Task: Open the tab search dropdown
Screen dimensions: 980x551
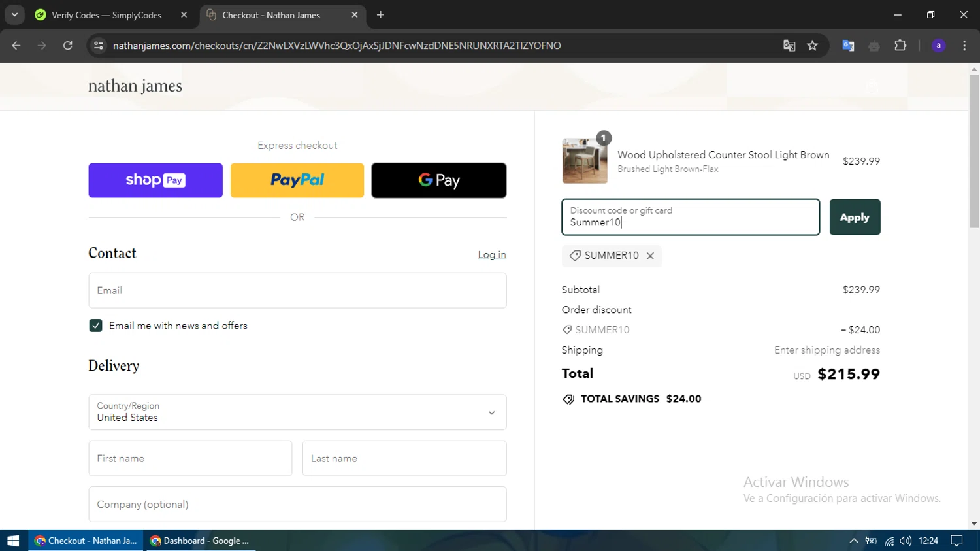Action: pyautogui.click(x=14, y=15)
